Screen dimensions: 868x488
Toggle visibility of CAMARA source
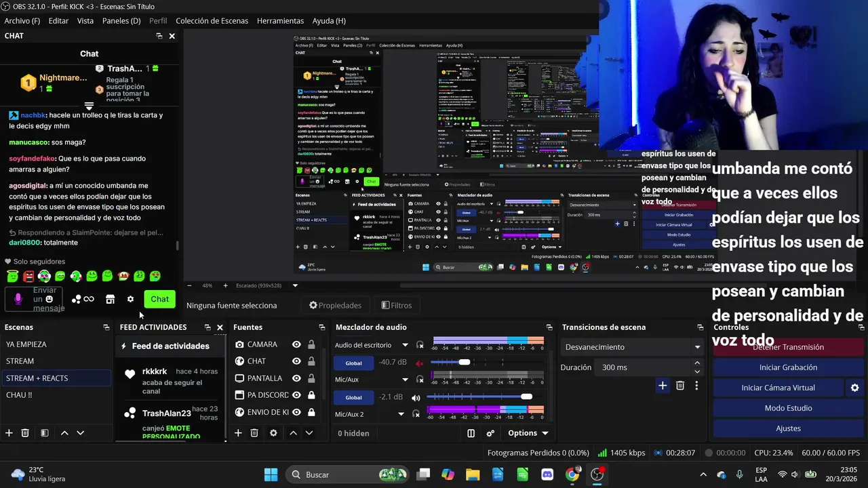coord(296,344)
